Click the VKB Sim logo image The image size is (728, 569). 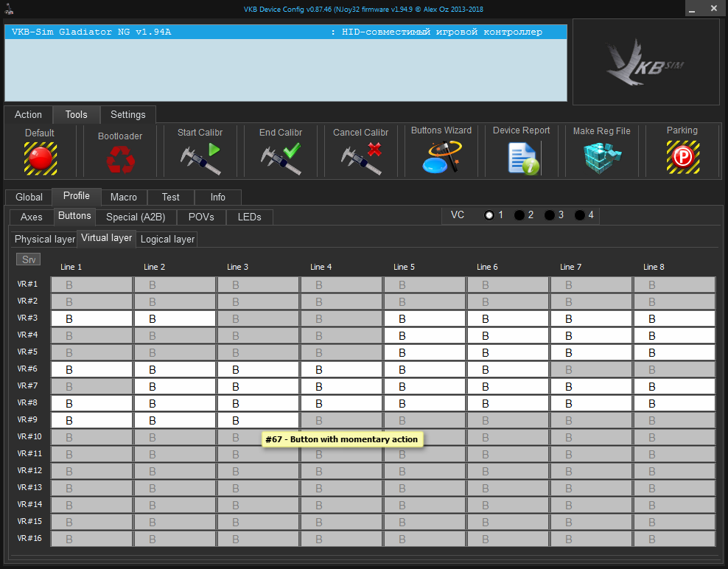click(645, 62)
